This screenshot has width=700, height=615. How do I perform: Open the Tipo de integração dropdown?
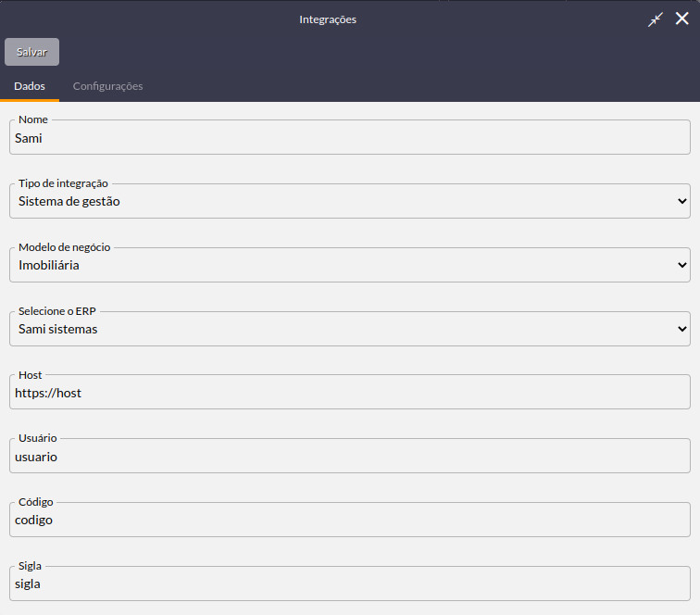pyautogui.click(x=350, y=201)
